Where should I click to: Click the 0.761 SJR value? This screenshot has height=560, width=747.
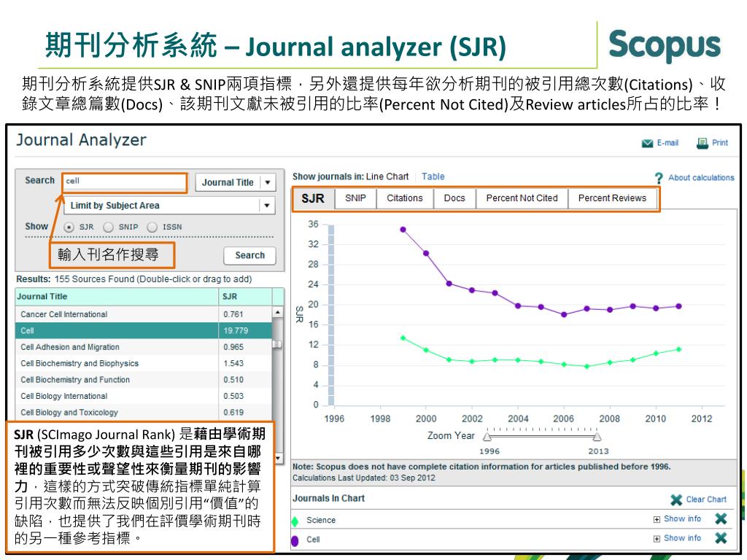tap(233, 314)
